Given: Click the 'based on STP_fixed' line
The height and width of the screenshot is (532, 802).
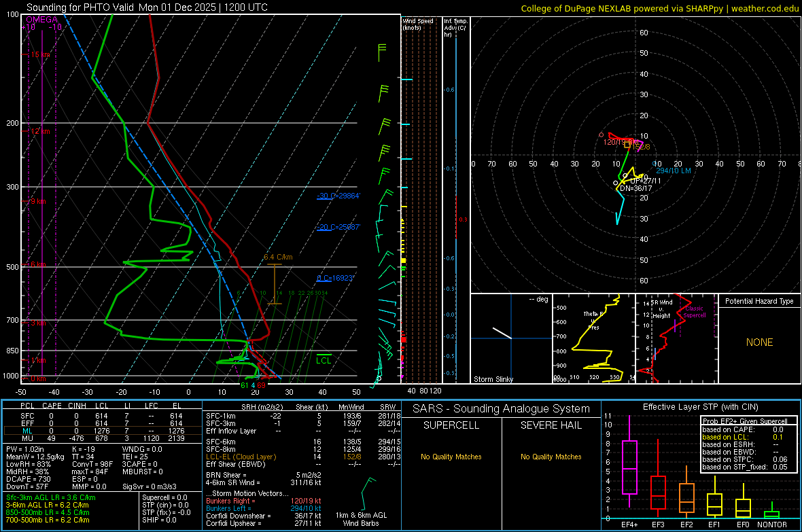Looking at the screenshot, I should (x=745, y=467).
